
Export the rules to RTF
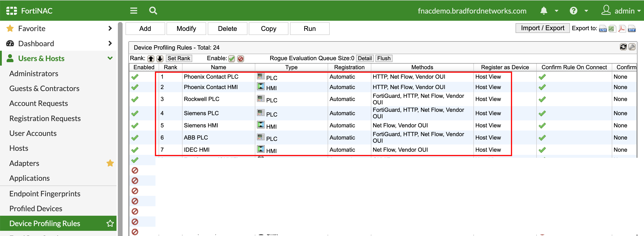(x=632, y=29)
